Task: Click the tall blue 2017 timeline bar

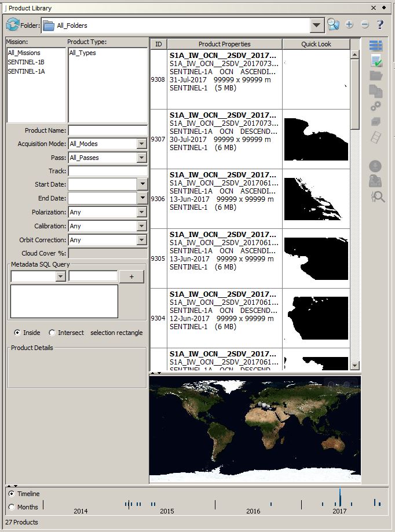Action: tap(340, 497)
